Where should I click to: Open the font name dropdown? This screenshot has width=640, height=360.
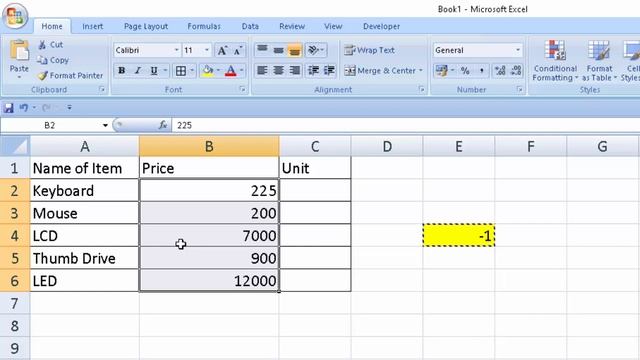(x=176, y=50)
